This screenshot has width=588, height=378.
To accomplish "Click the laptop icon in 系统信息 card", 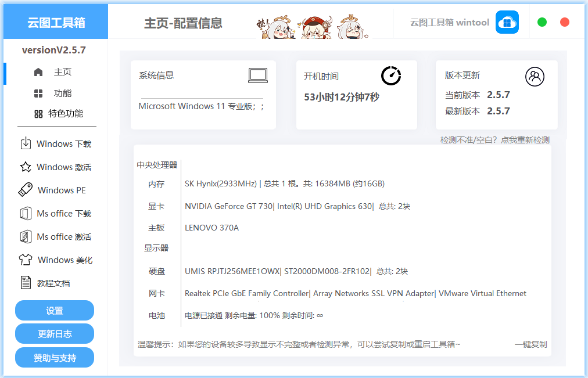I will tap(258, 75).
